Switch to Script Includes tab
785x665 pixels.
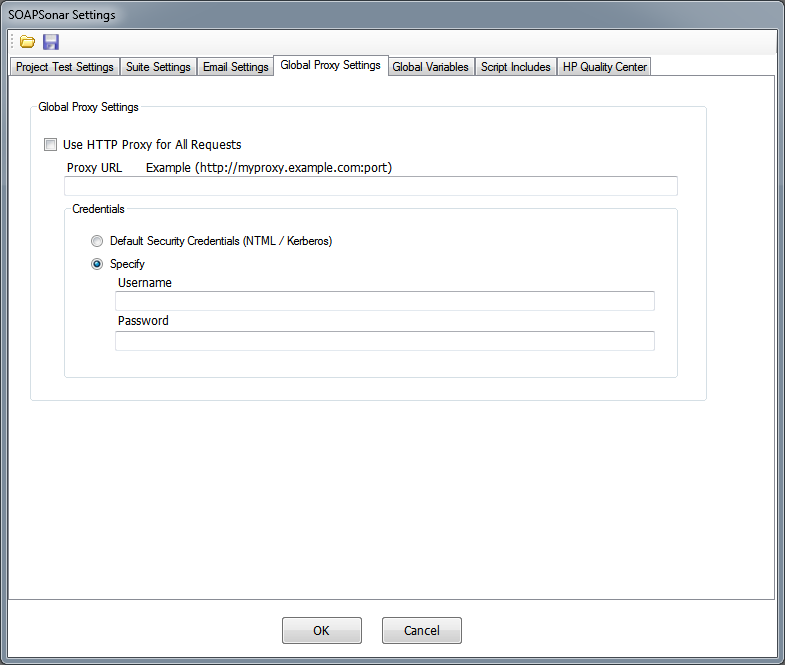click(516, 67)
